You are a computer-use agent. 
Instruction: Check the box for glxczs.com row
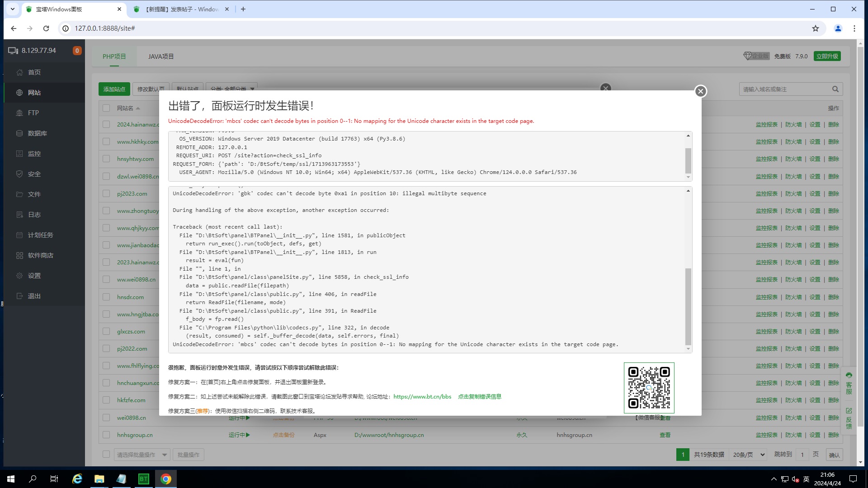[x=106, y=331]
